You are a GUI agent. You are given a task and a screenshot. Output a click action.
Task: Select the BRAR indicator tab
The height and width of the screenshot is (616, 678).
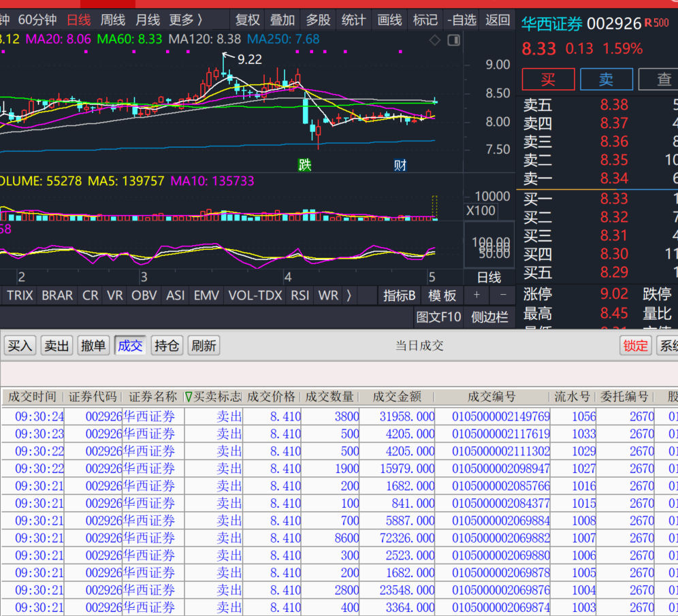coord(57,295)
